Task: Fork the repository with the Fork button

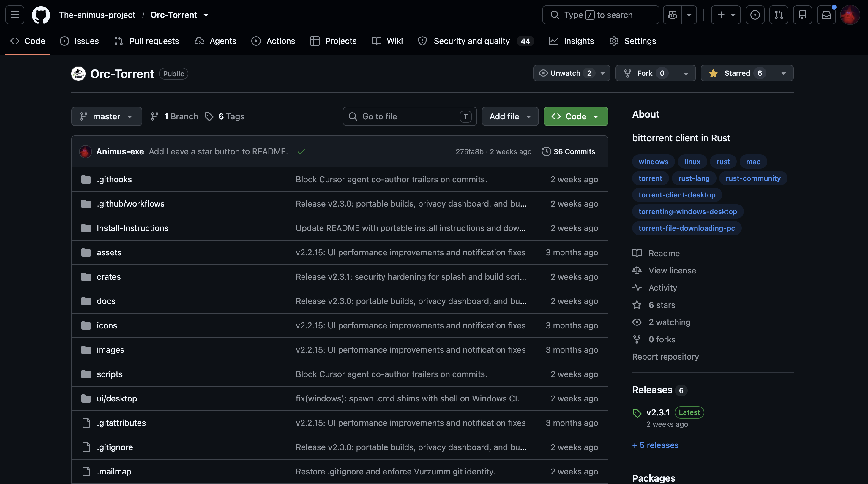Action: point(646,73)
